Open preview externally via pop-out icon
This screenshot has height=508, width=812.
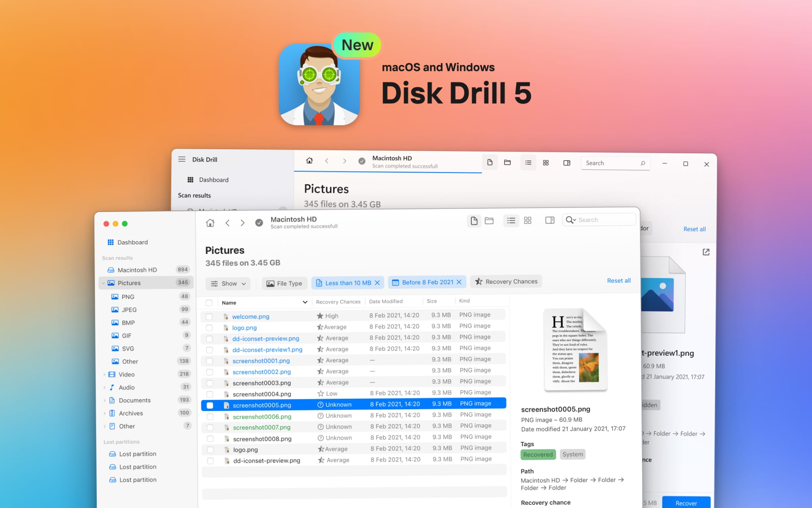[x=706, y=252]
